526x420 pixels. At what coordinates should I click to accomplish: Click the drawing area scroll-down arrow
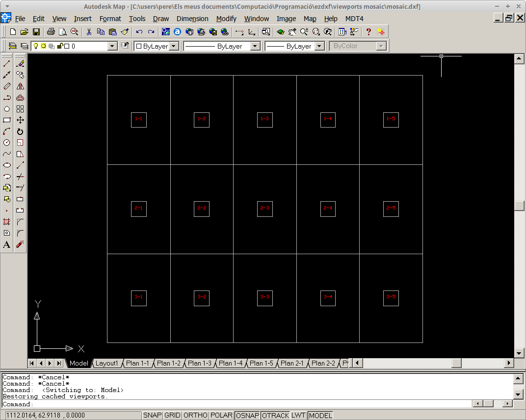[519, 353]
